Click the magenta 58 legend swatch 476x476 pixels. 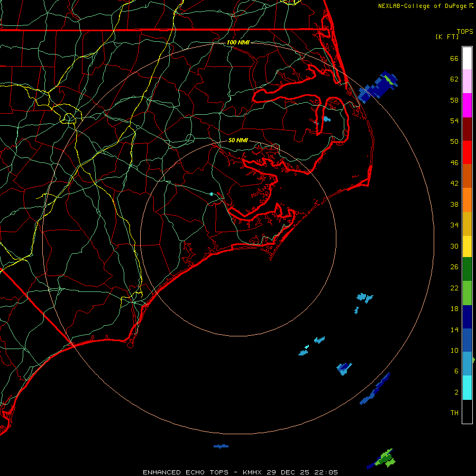(467, 105)
